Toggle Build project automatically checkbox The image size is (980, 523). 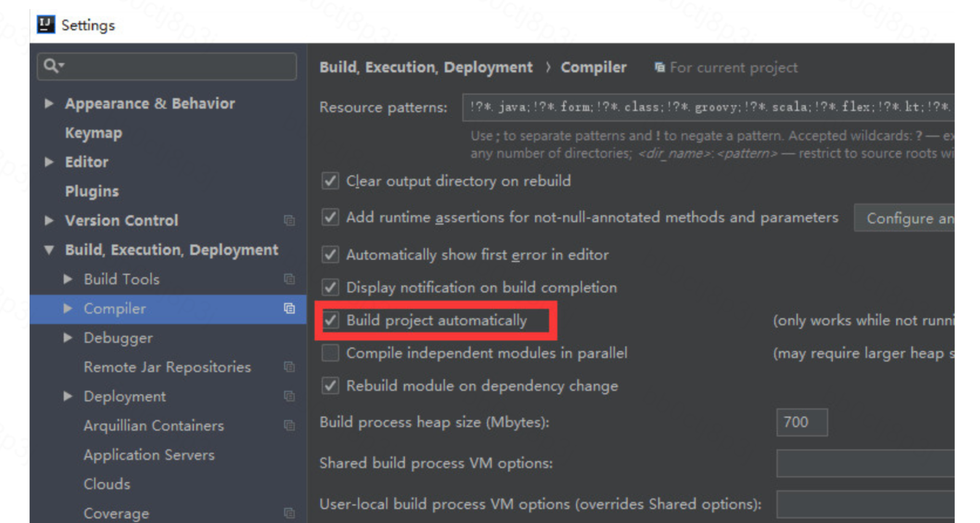point(331,320)
